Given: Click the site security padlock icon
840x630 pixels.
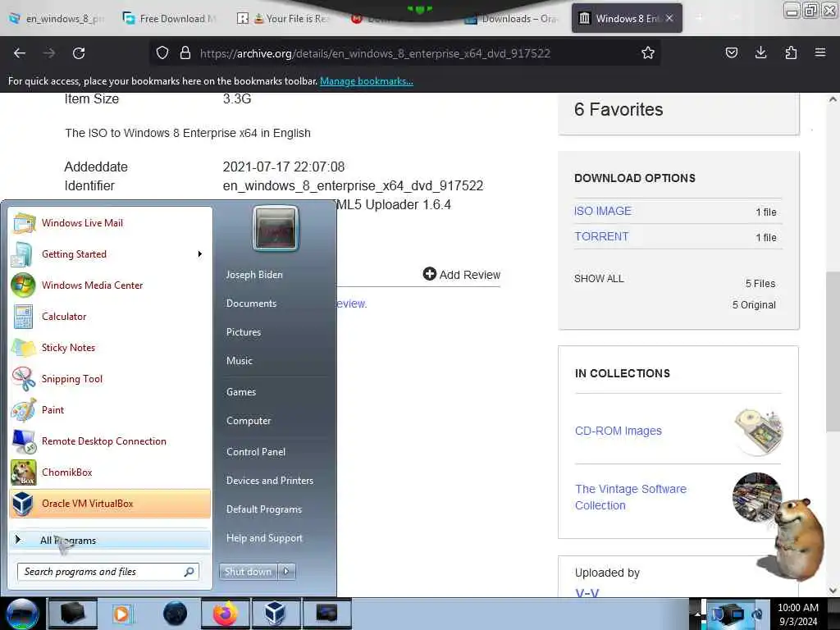Looking at the screenshot, I should click(x=185, y=53).
